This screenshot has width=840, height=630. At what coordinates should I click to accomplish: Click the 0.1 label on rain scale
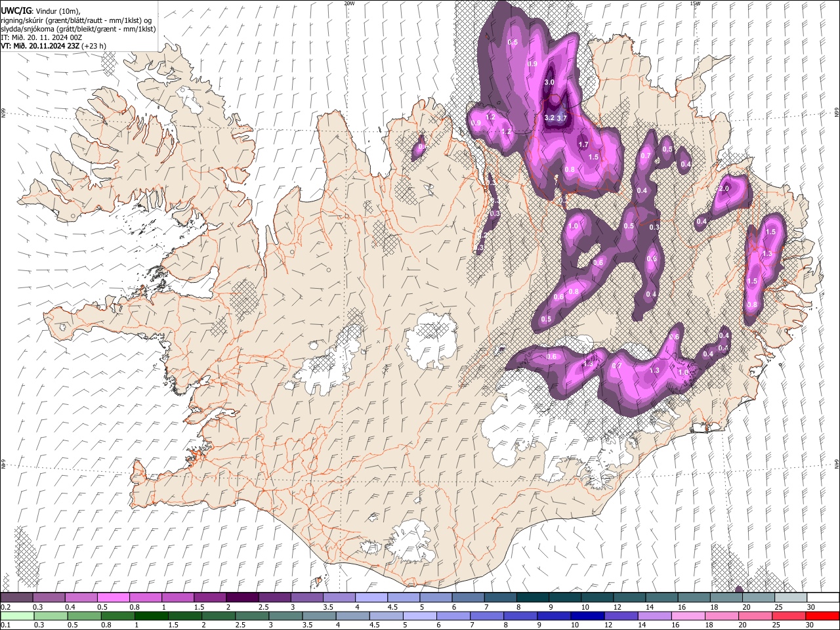tap(5, 625)
